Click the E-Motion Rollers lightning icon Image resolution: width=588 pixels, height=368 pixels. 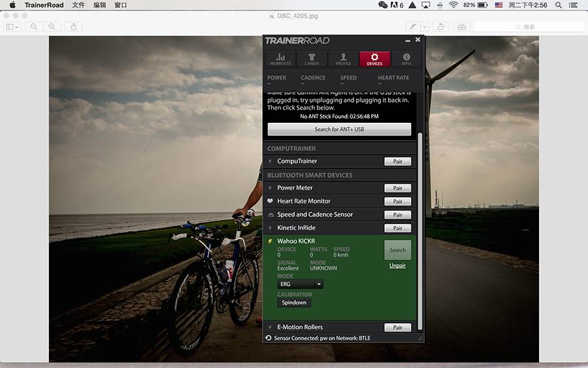(x=270, y=327)
